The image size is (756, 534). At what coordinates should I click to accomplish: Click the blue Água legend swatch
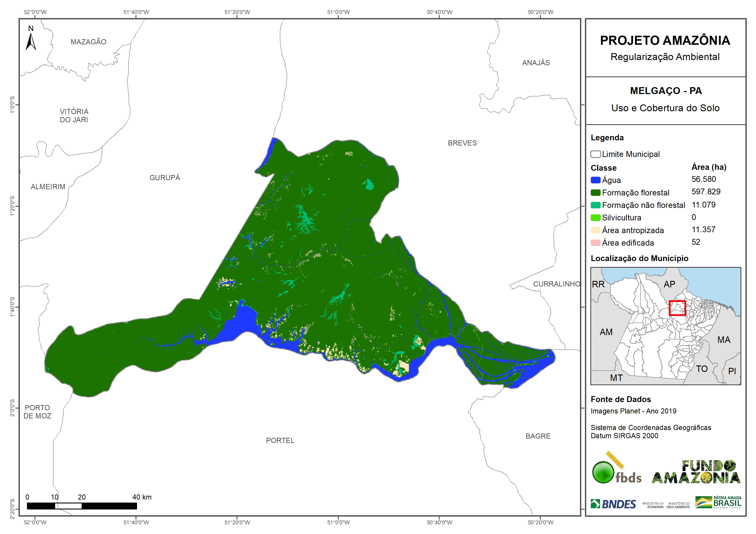pos(595,180)
